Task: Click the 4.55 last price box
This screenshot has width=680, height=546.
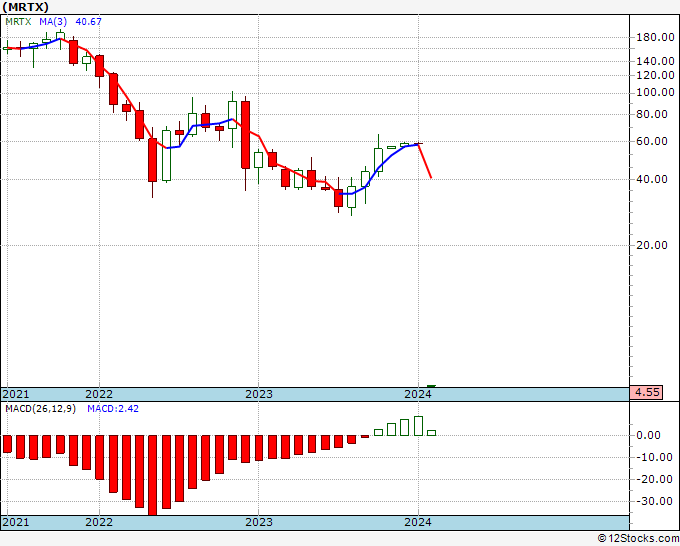Action: click(x=647, y=392)
